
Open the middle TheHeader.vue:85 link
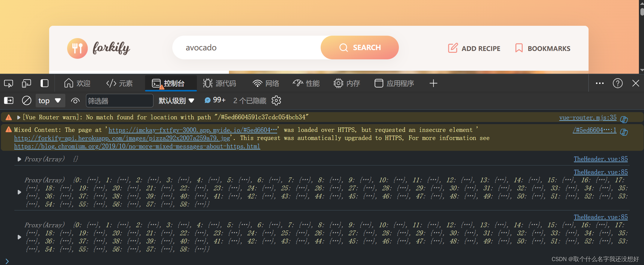(x=601, y=172)
